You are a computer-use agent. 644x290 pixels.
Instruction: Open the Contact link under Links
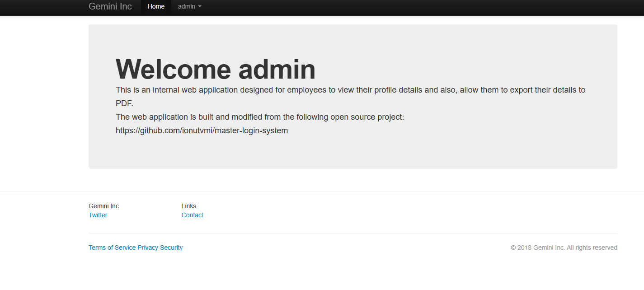pyautogui.click(x=192, y=215)
